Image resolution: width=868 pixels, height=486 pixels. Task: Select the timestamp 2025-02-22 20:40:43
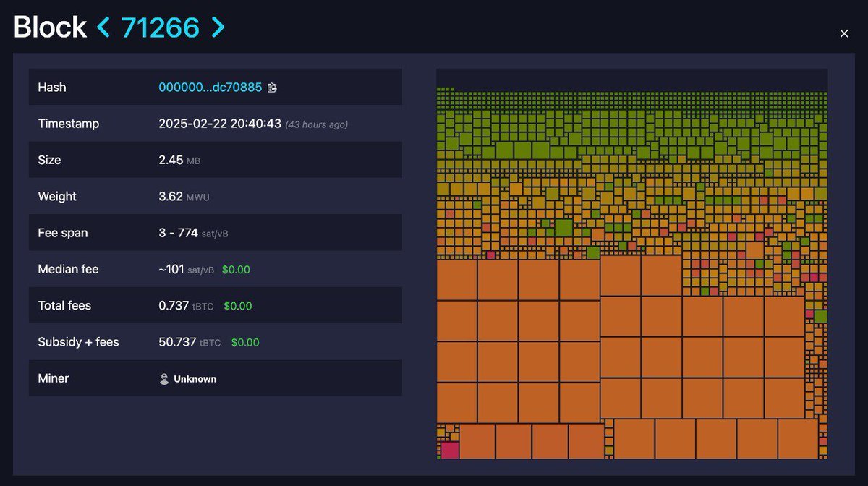(220, 124)
